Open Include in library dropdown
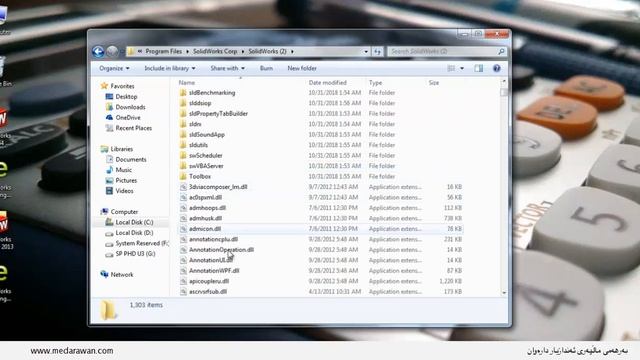The image size is (640, 360). coord(170,69)
